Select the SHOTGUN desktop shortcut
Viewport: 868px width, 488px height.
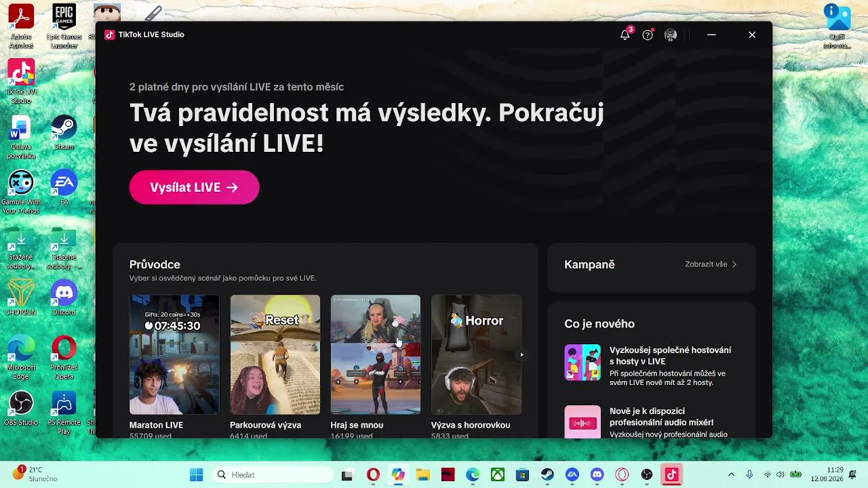(x=21, y=298)
